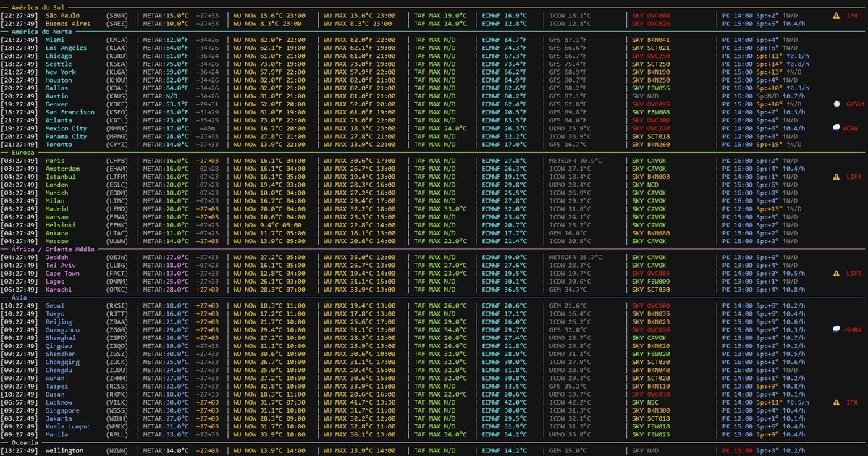Click Taipei's GFS 35.2°C forecast
The image size is (868, 456).
568,387
